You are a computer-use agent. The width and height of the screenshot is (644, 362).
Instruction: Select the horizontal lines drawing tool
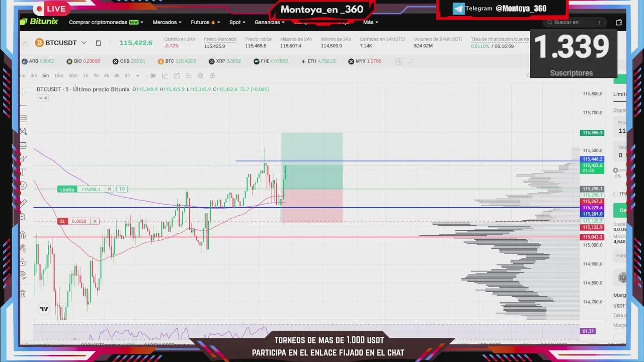pyautogui.click(x=23, y=118)
